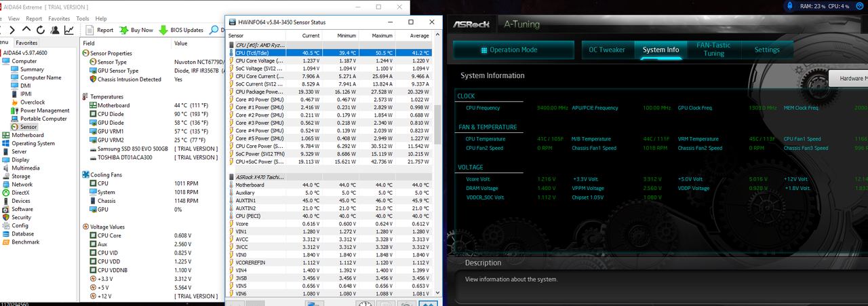This screenshot has width=868, height=306.
Task: Open OC Tweaker tab in A-Tuning
Action: pyautogui.click(x=607, y=50)
